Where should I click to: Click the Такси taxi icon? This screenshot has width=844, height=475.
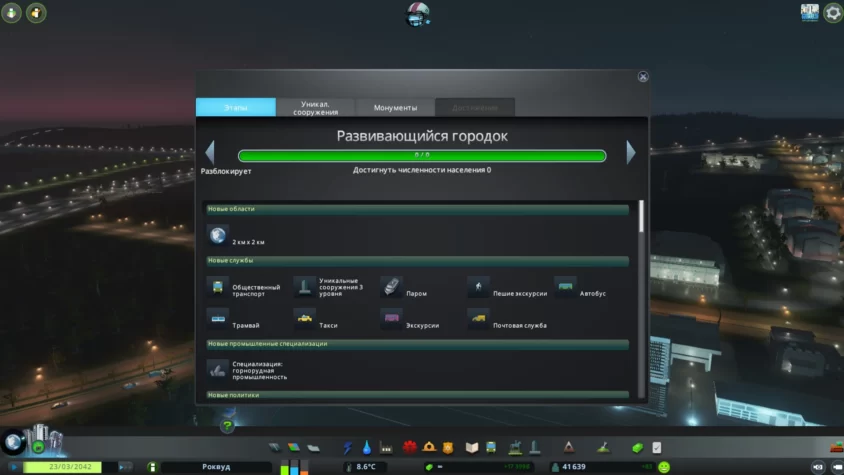point(305,319)
